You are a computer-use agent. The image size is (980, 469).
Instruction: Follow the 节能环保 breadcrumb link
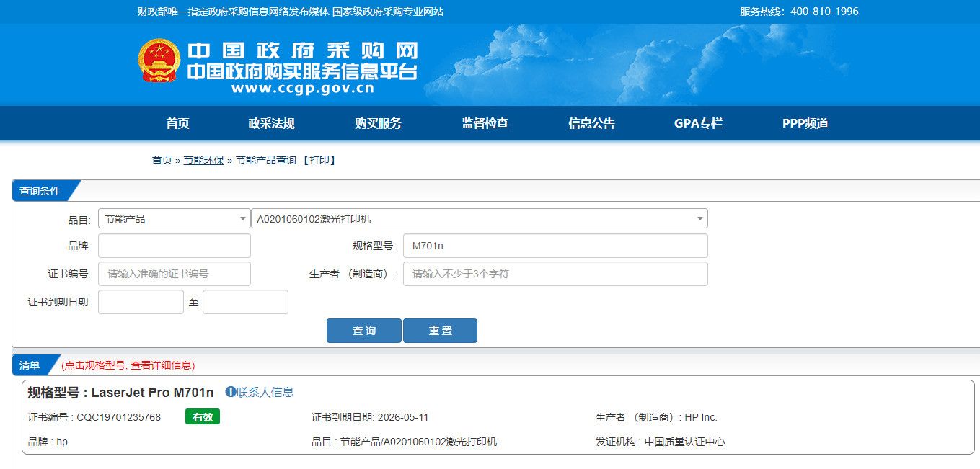point(203,160)
